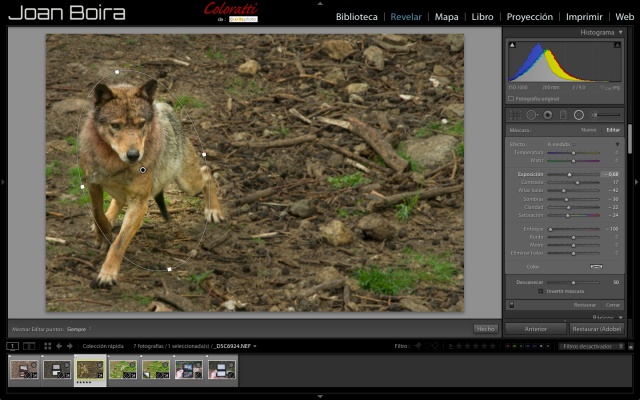Open the Libro module
The image size is (640, 400).
coord(482,17)
